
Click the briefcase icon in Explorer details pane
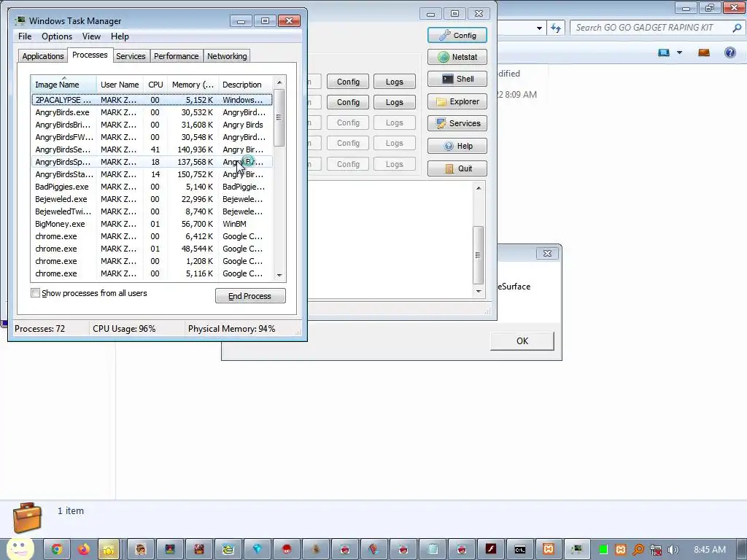(27, 517)
